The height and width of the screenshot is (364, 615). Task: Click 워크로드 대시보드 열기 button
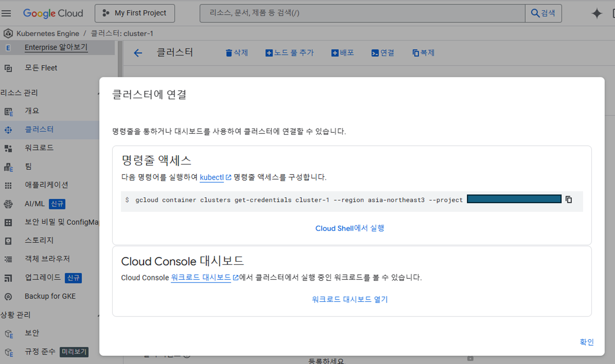pos(350,299)
